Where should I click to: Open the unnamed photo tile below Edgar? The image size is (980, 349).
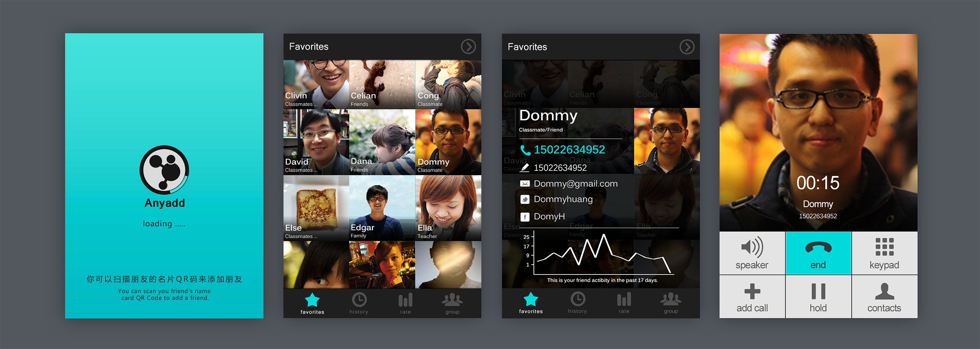coord(382,265)
